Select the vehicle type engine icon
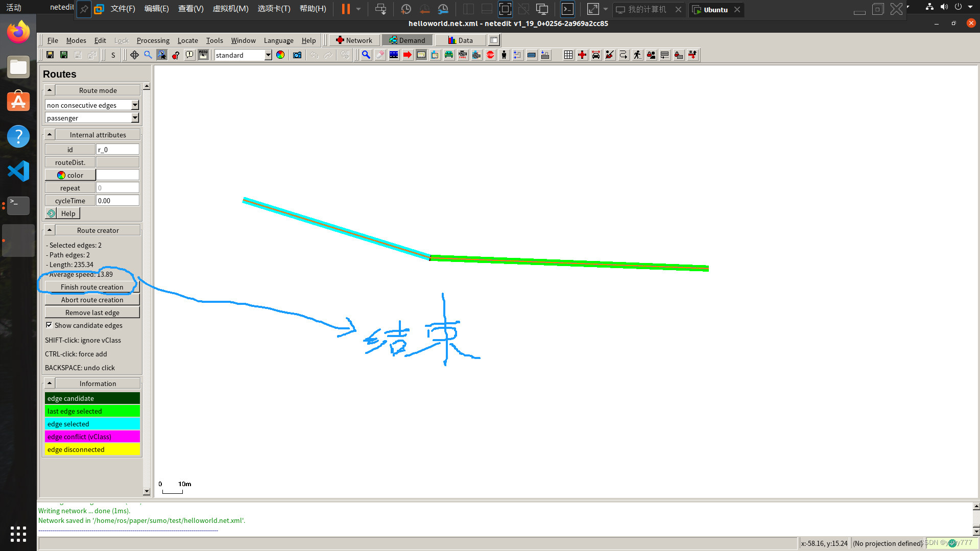Screen dimensions: 980x551 point(463,55)
